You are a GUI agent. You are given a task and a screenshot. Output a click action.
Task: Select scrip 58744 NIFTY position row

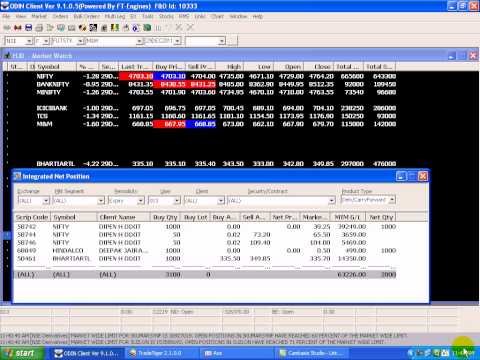point(205,235)
